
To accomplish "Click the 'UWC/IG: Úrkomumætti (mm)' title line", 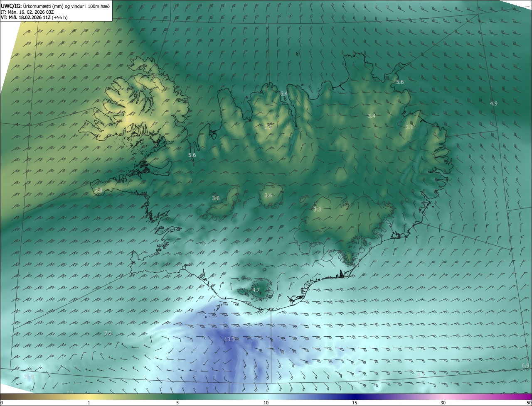I will click(55, 6).
